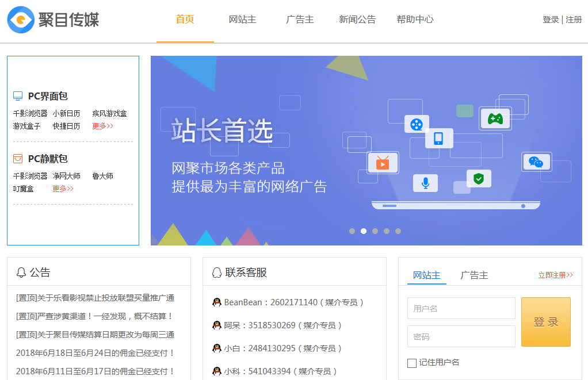The height and width of the screenshot is (380, 588).
Task: Open the 严查涉黄渠道 announcement link
Action: (95, 316)
